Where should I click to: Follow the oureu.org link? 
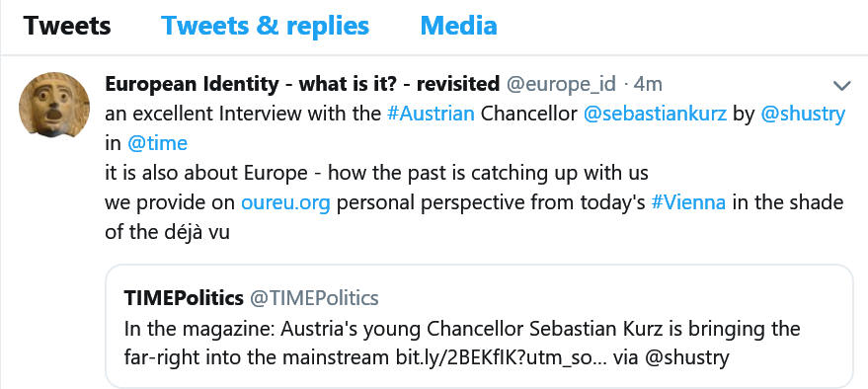tap(285, 203)
